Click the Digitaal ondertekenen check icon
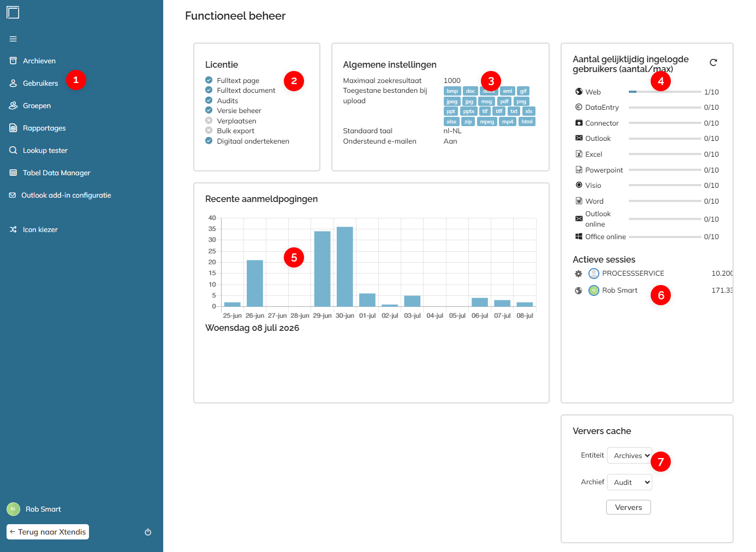The width and height of the screenshot is (756, 552). point(209,141)
